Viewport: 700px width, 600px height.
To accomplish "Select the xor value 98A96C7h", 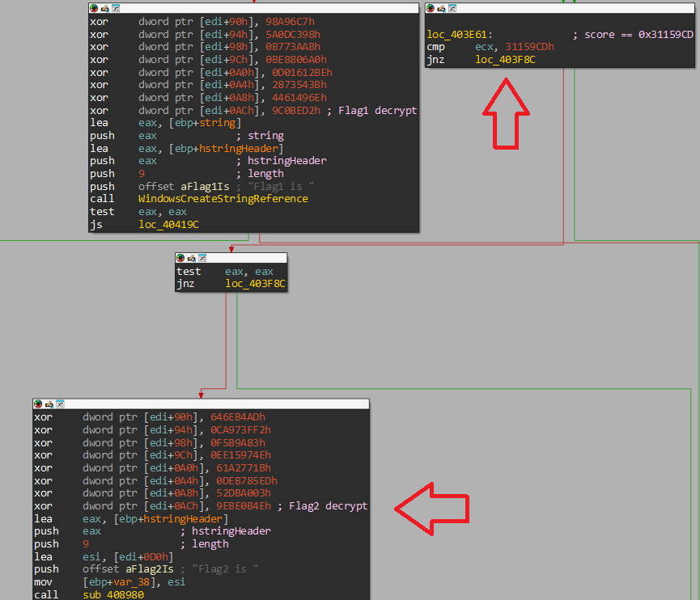I will tap(291, 21).
